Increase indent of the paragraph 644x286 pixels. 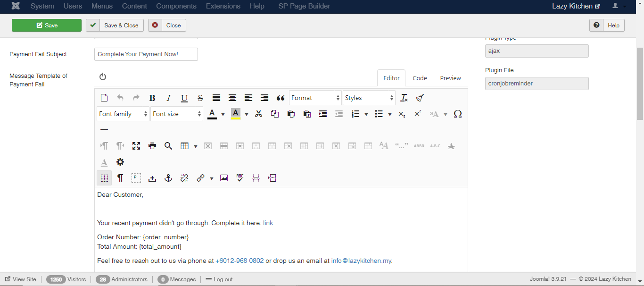pyautogui.click(x=323, y=114)
